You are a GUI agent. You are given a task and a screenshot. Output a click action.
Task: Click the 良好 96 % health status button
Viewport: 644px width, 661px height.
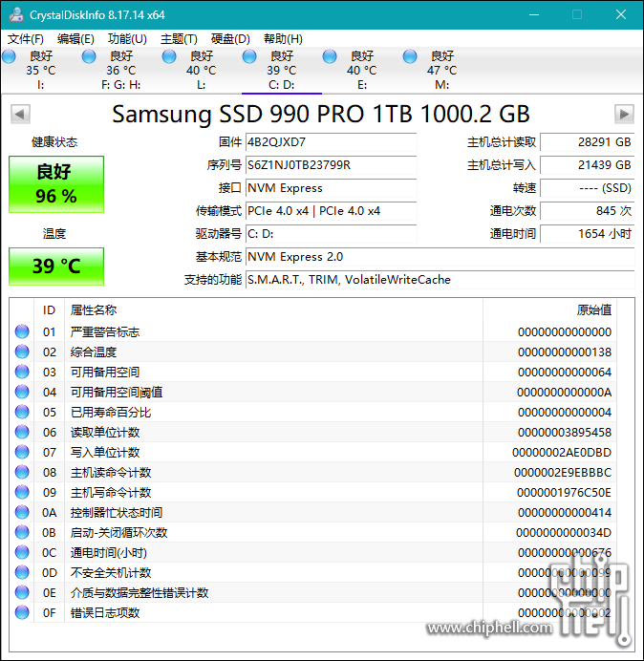(x=56, y=184)
